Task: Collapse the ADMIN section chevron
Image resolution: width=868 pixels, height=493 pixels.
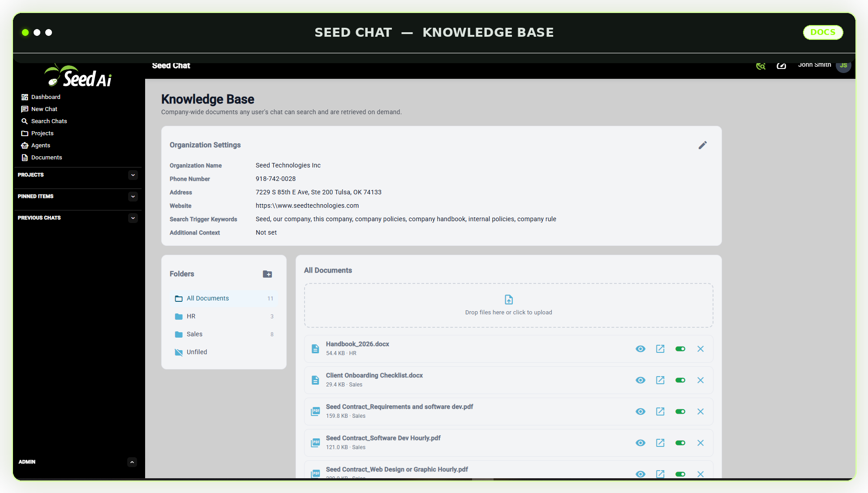Action: pos(132,462)
